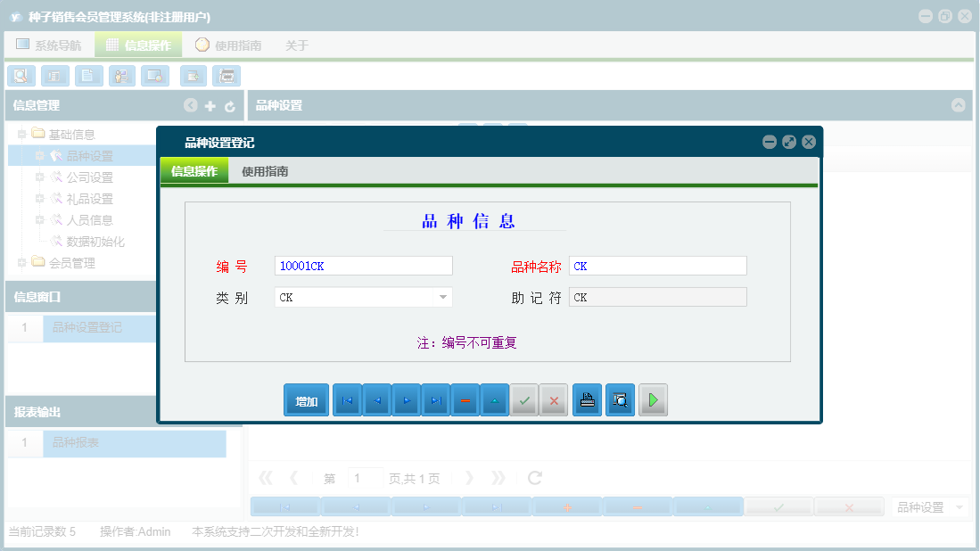This screenshot has width=980, height=551.
Task: Jump to first record with the navigation icon
Action: pos(347,399)
